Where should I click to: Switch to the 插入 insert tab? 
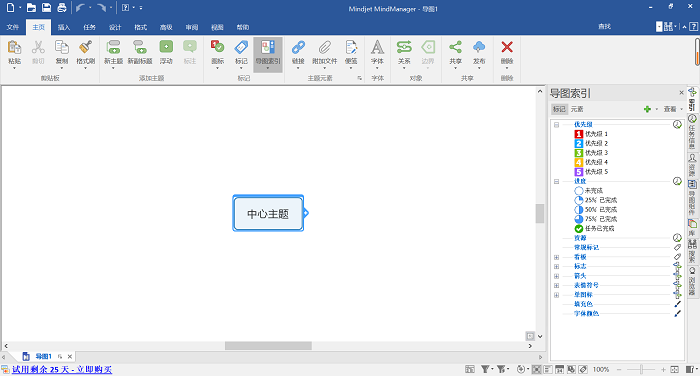[x=64, y=27]
